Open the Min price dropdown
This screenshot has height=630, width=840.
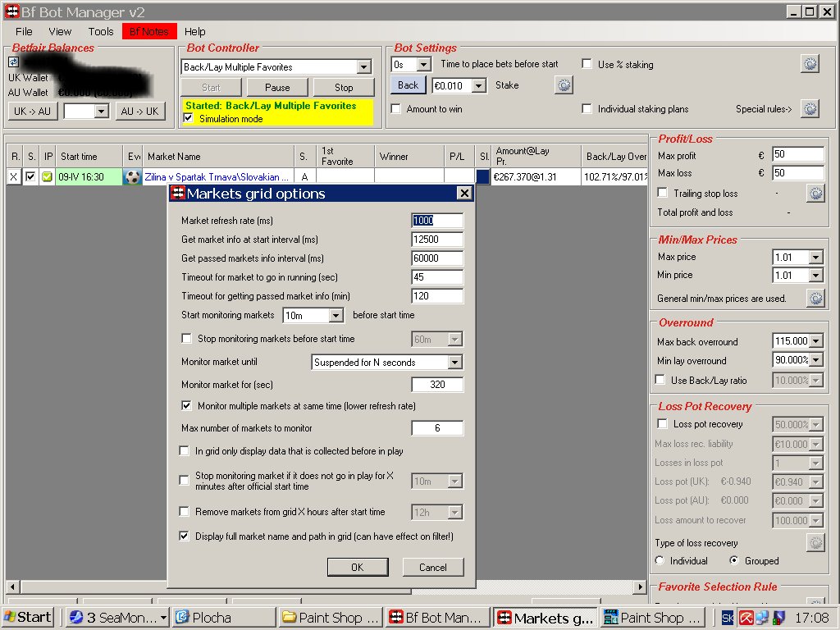[x=815, y=276]
